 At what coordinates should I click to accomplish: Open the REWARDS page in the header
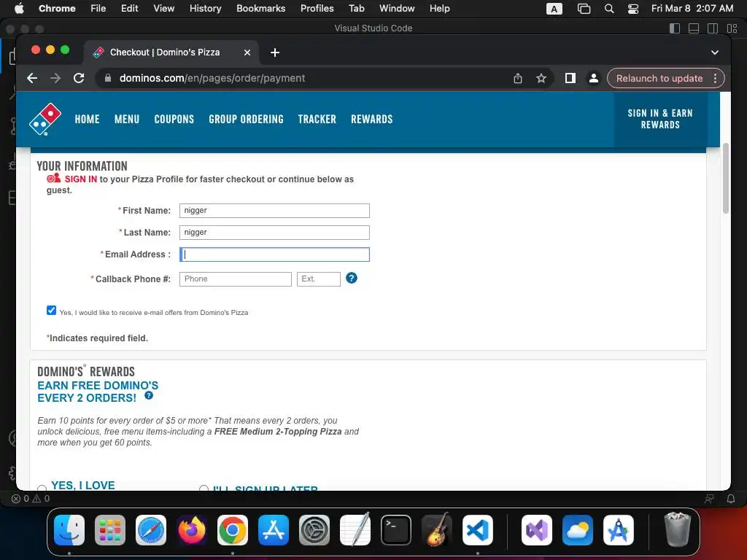[x=371, y=119]
